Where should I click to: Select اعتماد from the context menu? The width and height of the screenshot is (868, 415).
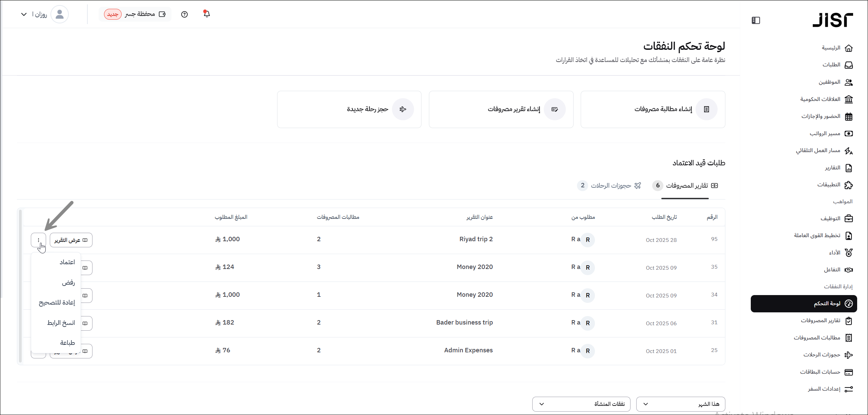coord(67,262)
